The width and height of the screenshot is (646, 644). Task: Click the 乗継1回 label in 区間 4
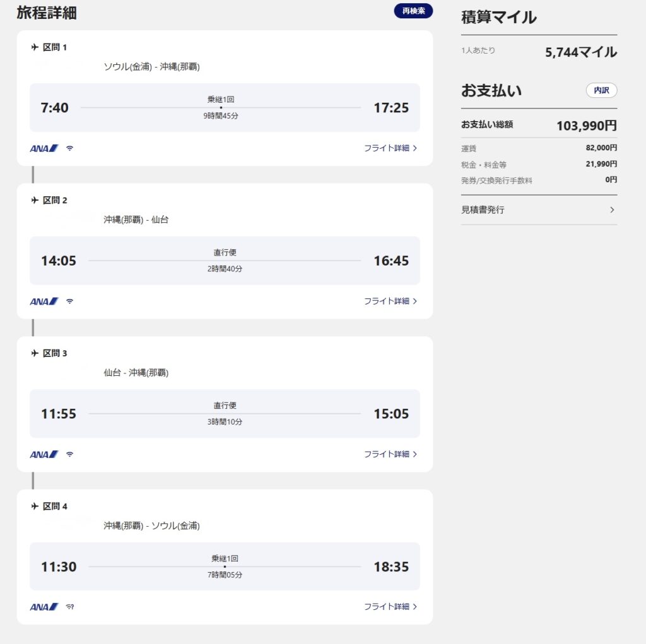click(225, 558)
